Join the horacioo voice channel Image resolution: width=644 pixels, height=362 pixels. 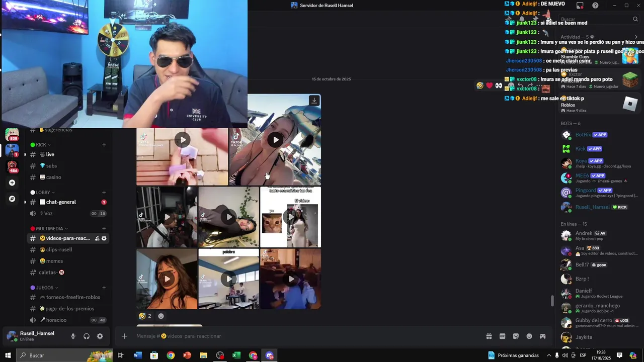(68, 320)
